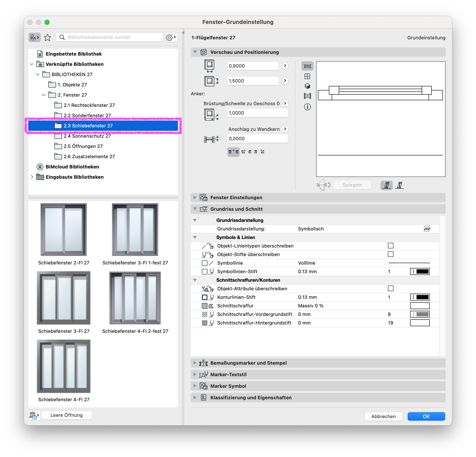The height and width of the screenshot is (457, 476).
Task: Collapse the 2. Fenster 27 folder chevron
Action: 44,95
